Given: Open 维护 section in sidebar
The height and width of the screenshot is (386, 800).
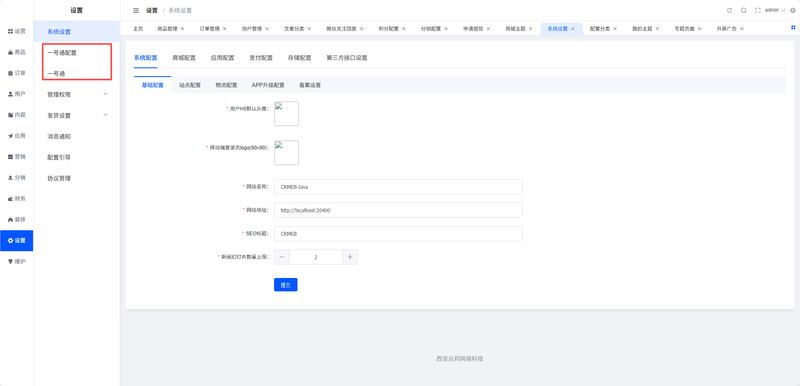Looking at the screenshot, I should pyautogui.click(x=17, y=261).
